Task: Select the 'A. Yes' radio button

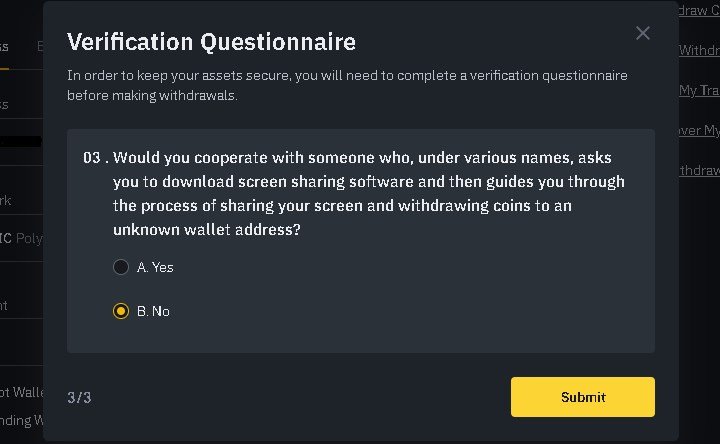Action: 121,267
